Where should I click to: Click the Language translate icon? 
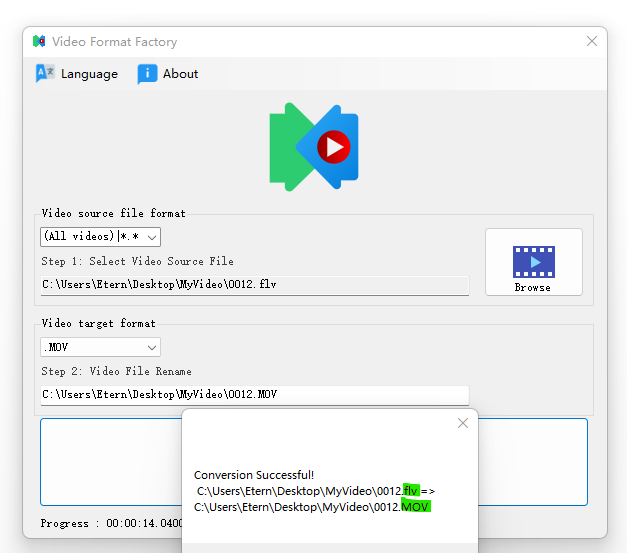pyautogui.click(x=45, y=74)
